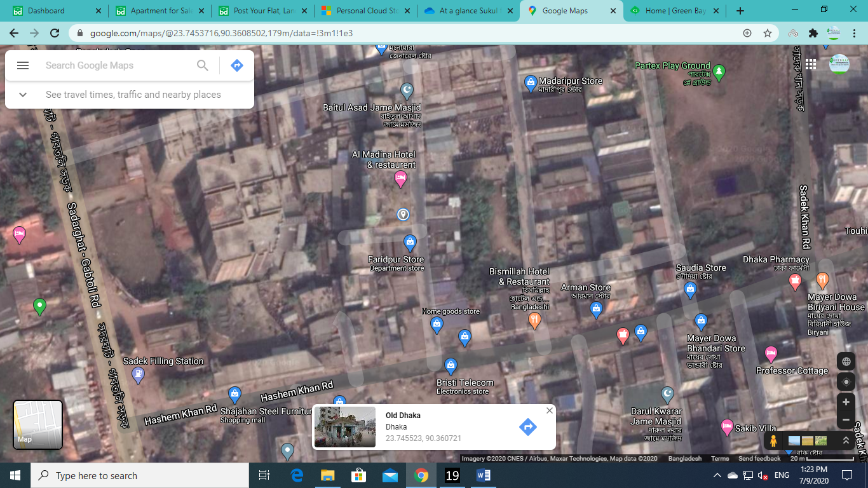Switch to Home | Green Bay tab
The width and height of the screenshot is (868, 488).
[674, 11]
